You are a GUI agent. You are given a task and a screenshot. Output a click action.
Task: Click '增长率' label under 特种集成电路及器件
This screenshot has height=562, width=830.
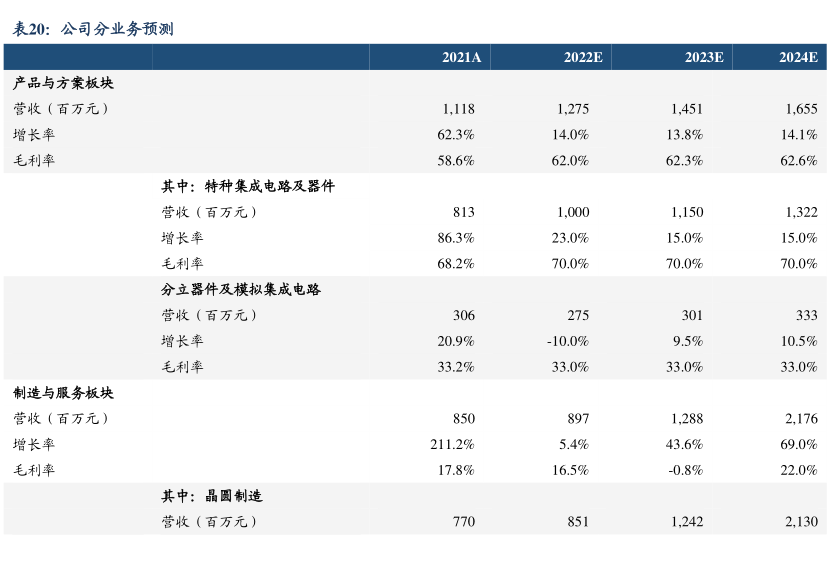click(x=182, y=238)
